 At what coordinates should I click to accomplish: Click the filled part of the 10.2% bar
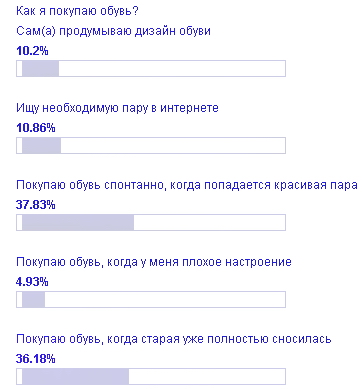[40, 69]
